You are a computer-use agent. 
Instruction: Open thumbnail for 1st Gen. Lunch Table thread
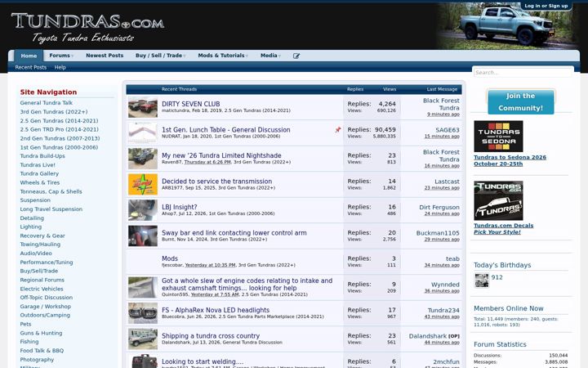pos(143,133)
